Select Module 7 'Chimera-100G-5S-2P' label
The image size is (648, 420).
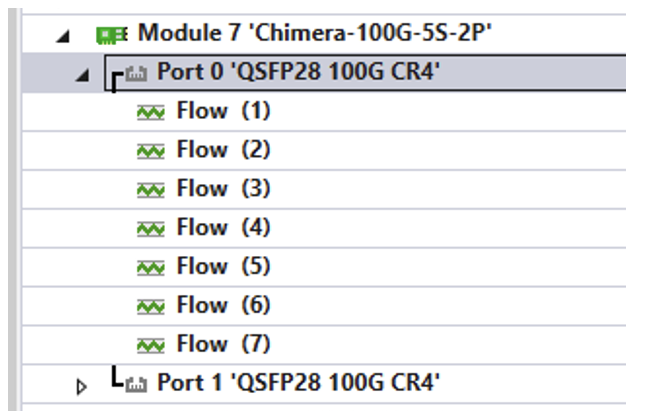point(314,33)
